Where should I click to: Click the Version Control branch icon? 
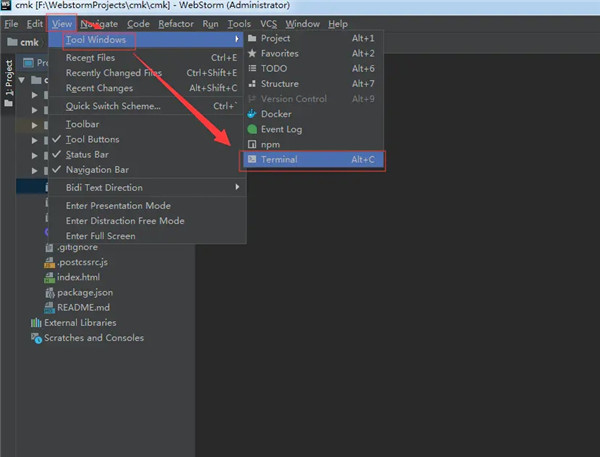coord(252,99)
